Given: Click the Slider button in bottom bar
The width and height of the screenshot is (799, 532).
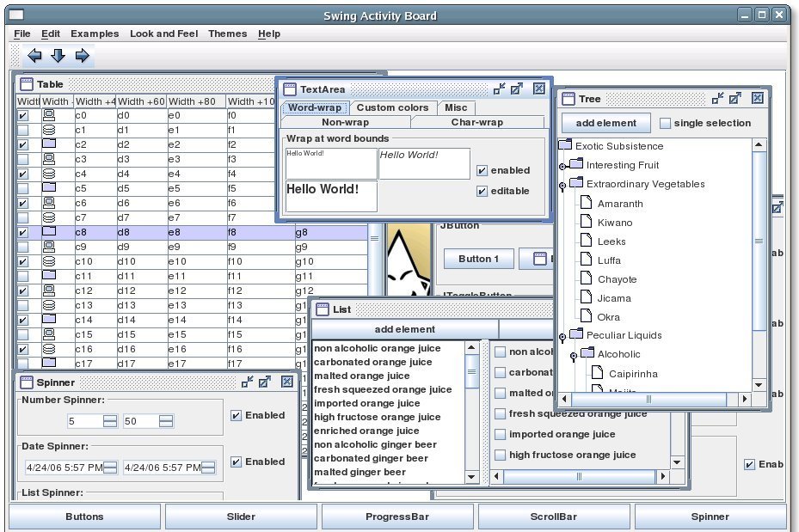Looking at the screenshot, I should click(241, 517).
